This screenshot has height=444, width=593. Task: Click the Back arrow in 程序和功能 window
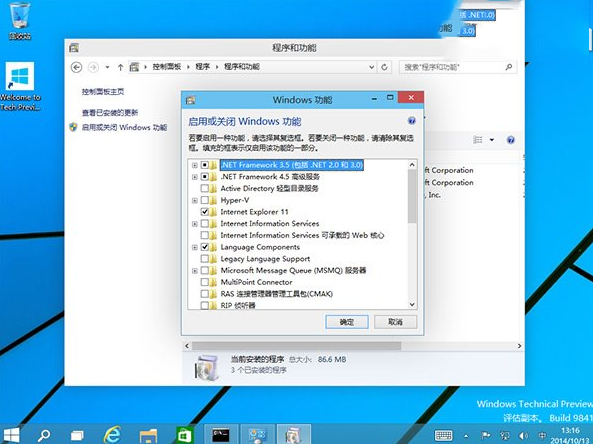(x=76, y=67)
